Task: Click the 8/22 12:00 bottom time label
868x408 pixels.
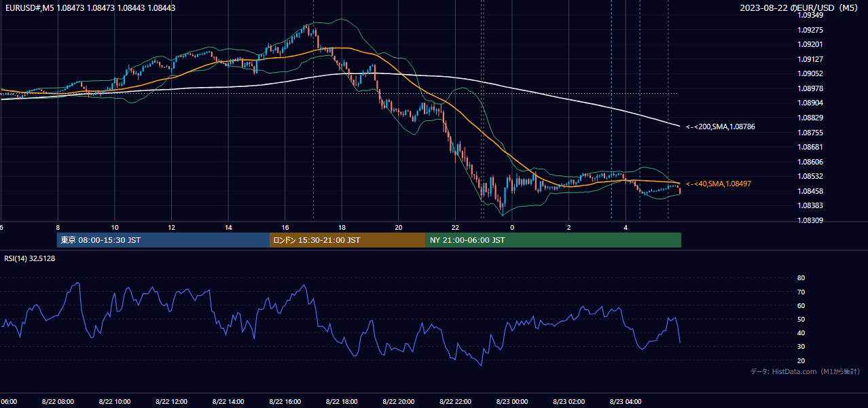Action: [171, 402]
